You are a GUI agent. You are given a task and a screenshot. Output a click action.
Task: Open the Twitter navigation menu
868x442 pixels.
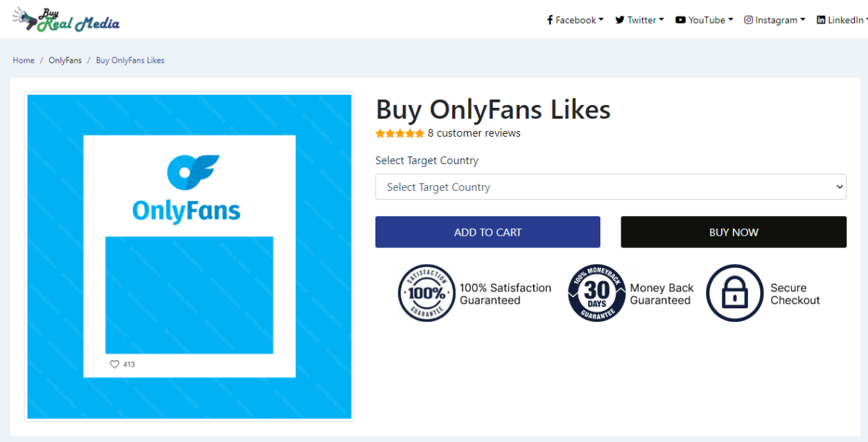[639, 20]
